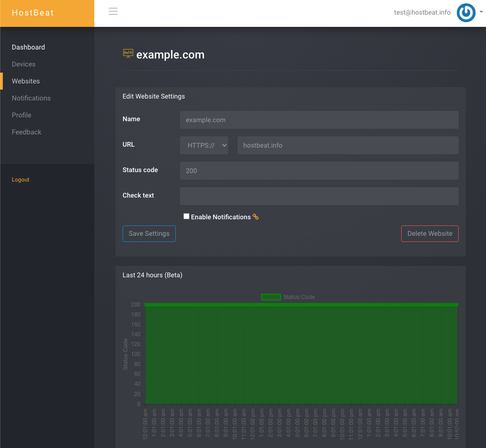This screenshot has height=448, width=486.
Task: Select Websites in the sidebar
Action: point(26,81)
